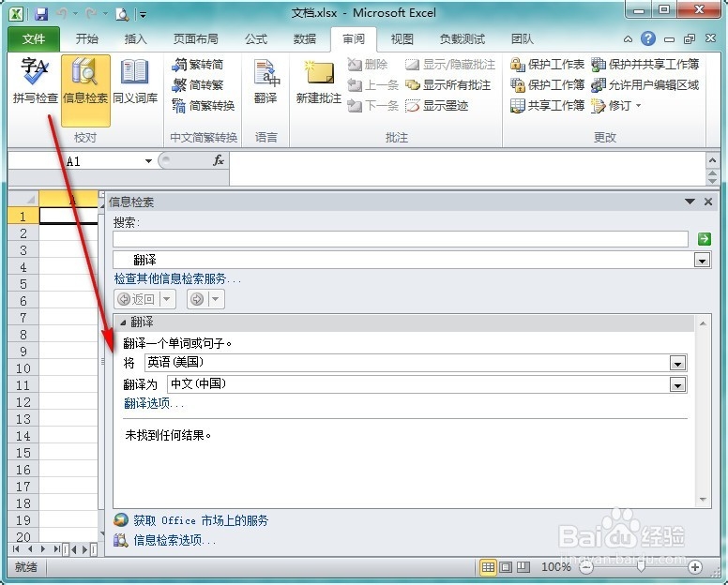Open the 文件 file tab
This screenshot has width=728, height=585.
(34, 39)
